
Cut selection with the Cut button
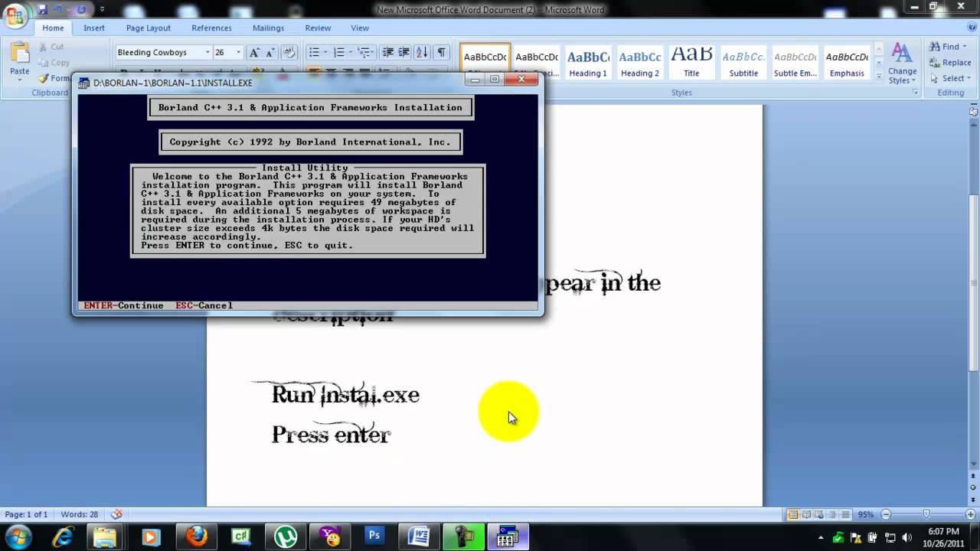(51, 47)
